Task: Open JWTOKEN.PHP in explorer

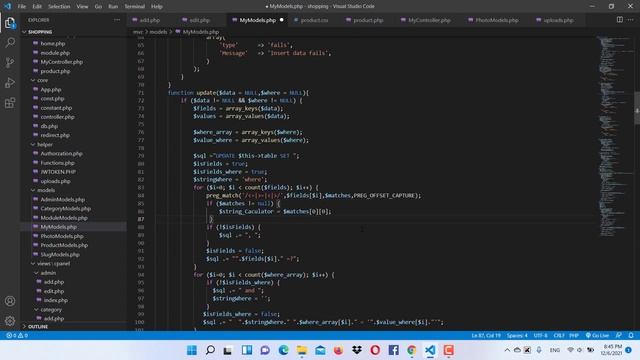Action: click(58, 172)
